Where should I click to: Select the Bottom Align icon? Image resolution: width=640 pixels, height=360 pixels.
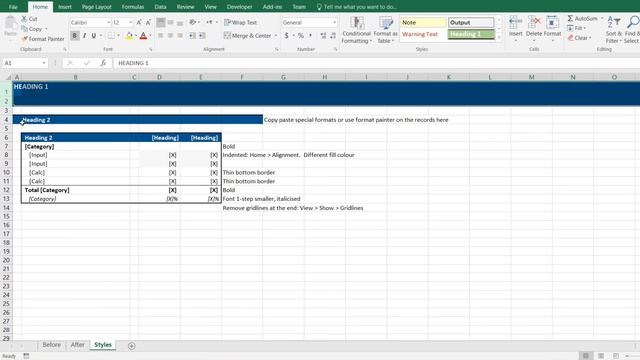pyautogui.click(x=180, y=22)
